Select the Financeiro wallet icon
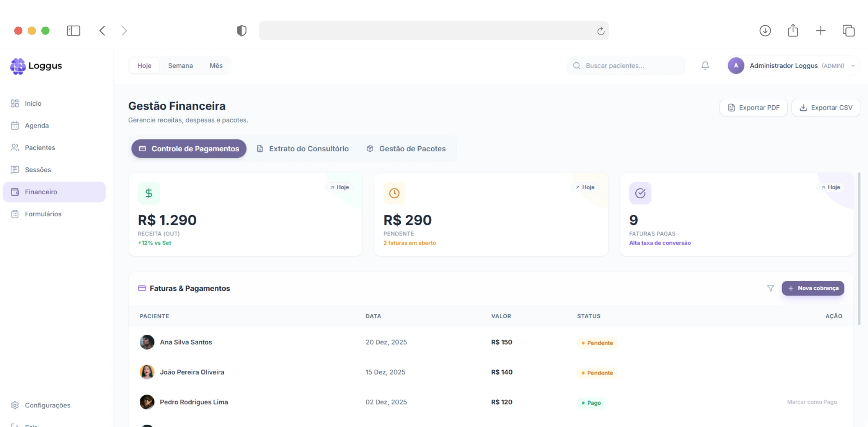This screenshot has width=868, height=427. (x=15, y=192)
